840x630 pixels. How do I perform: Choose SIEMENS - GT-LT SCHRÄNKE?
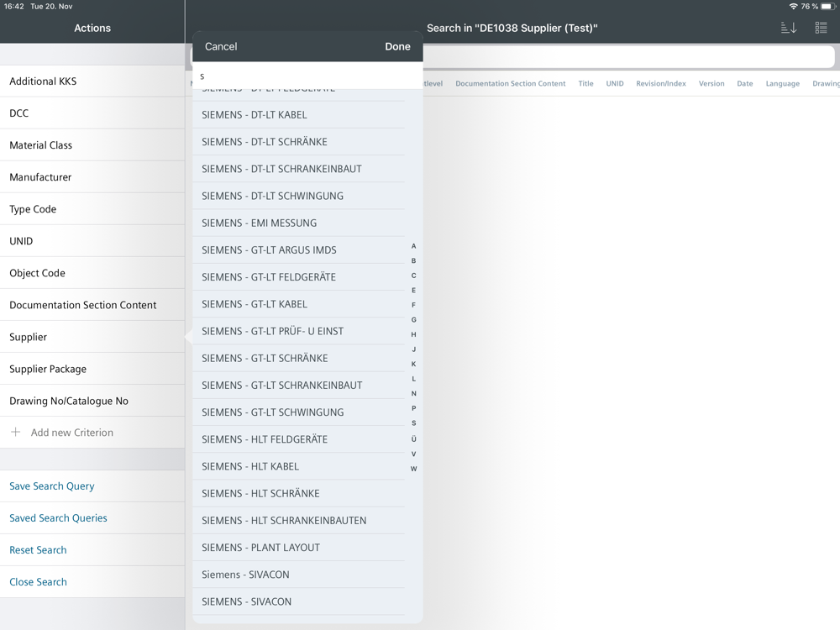coord(298,359)
